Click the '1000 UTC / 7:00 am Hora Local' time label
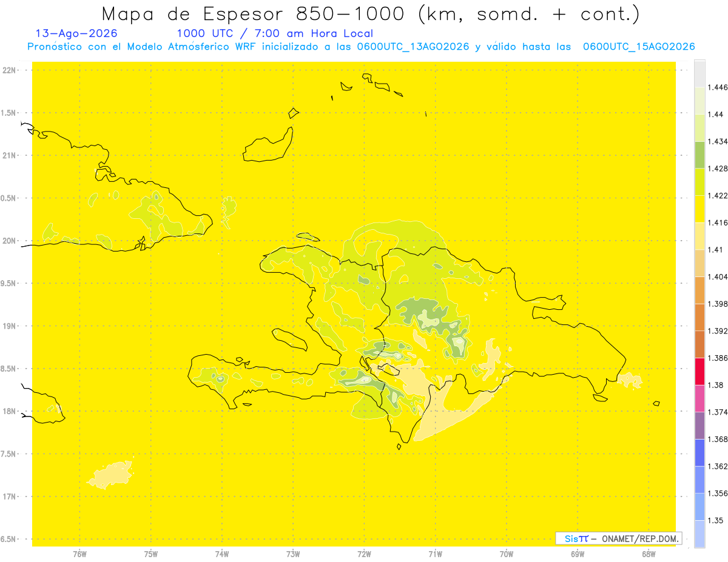Screen dimensions: 728x562 tap(275, 34)
